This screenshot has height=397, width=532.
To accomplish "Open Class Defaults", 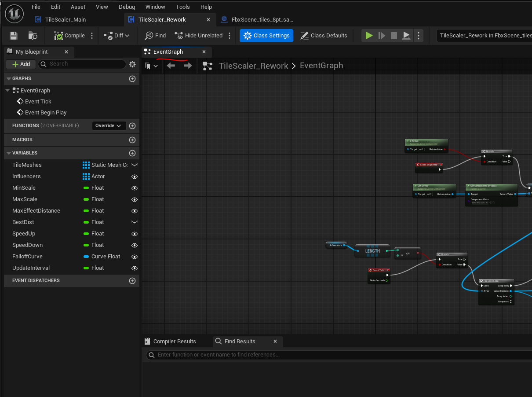I will point(324,36).
